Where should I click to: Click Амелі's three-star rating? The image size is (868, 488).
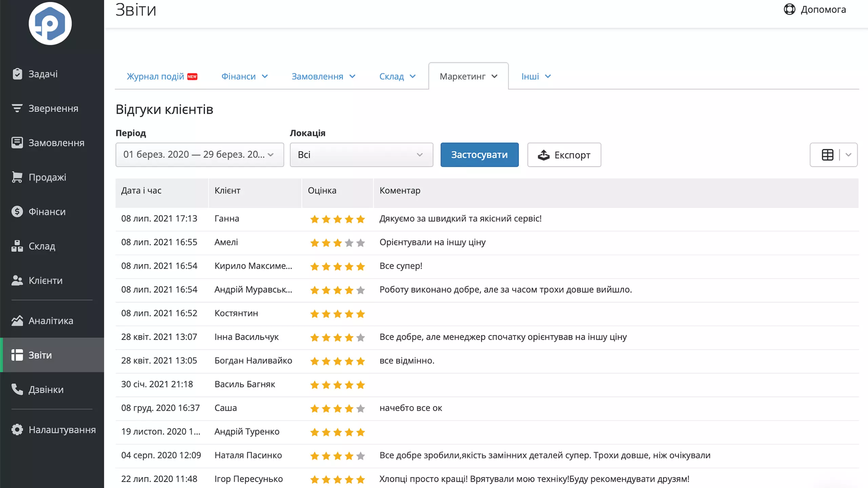(x=337, y=243)
